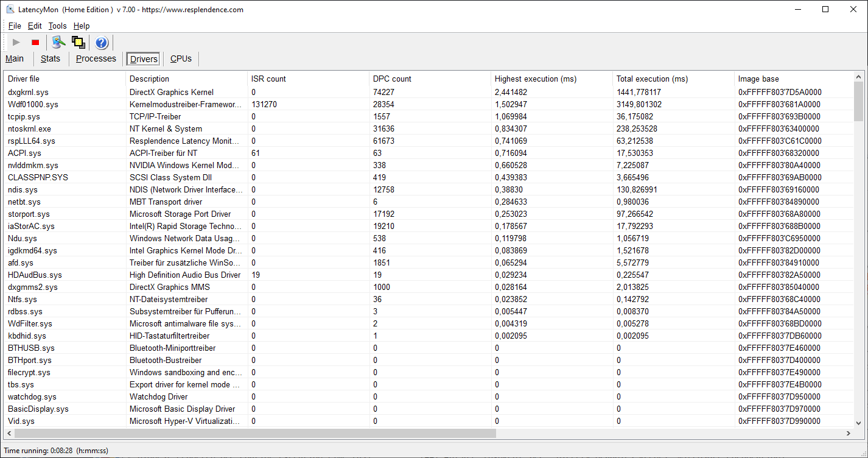This screenshot has height=458, width=868.
Task: Select the watchdog.sys driver row
Action: (429, 396)
